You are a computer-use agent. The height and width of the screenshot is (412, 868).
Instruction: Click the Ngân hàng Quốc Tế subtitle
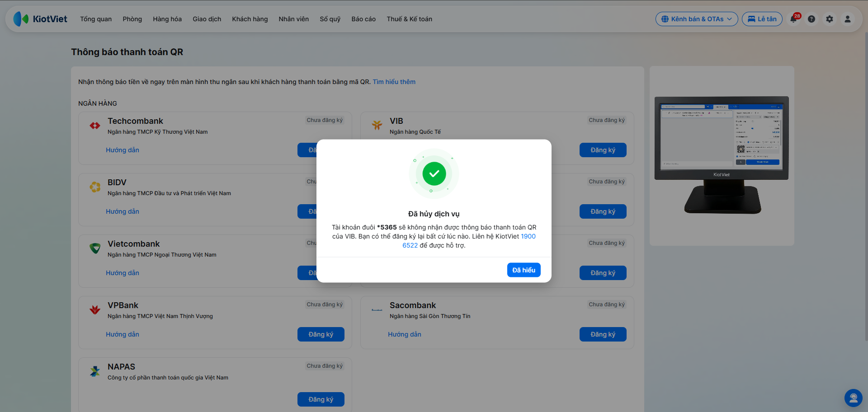tap(415, 132)
